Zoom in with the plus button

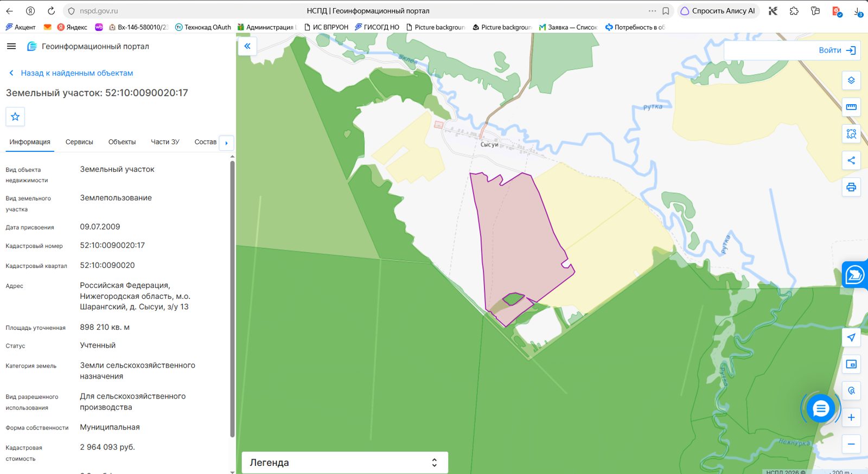click(851, 418)
